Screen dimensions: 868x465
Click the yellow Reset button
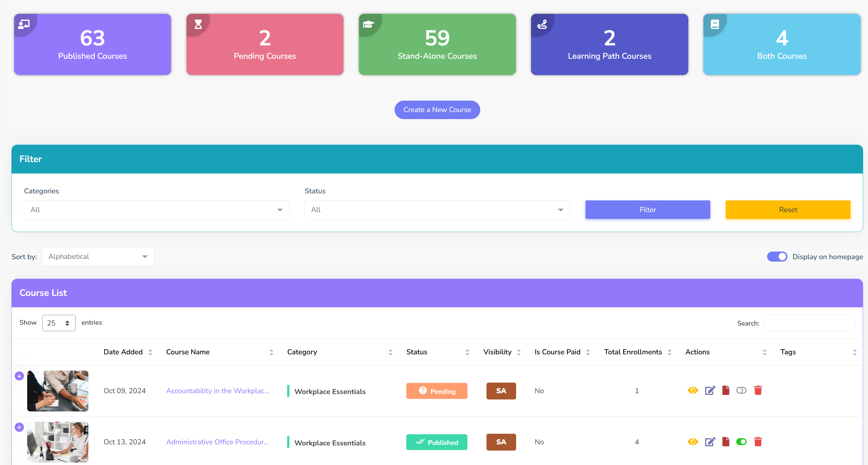point(788,210)
